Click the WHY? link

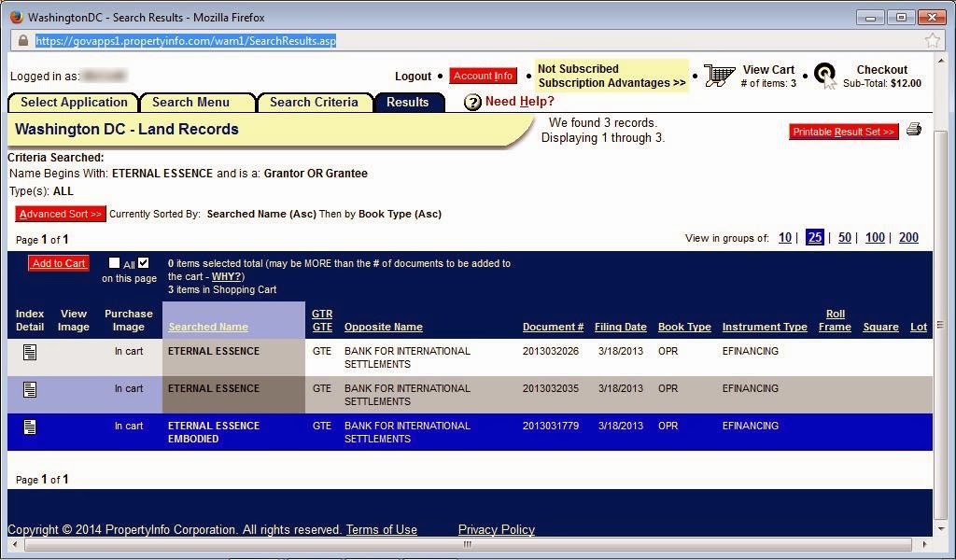click(x=226, y=276)
